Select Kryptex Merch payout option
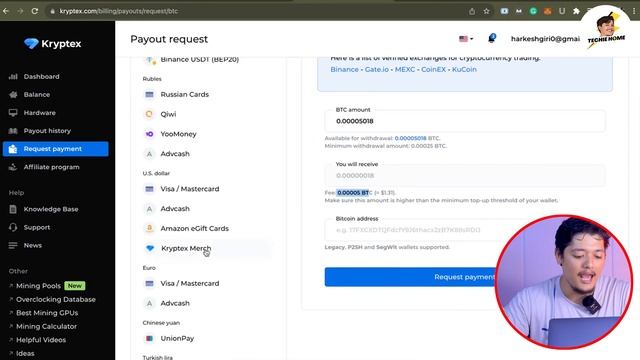 tap(186, 248)
